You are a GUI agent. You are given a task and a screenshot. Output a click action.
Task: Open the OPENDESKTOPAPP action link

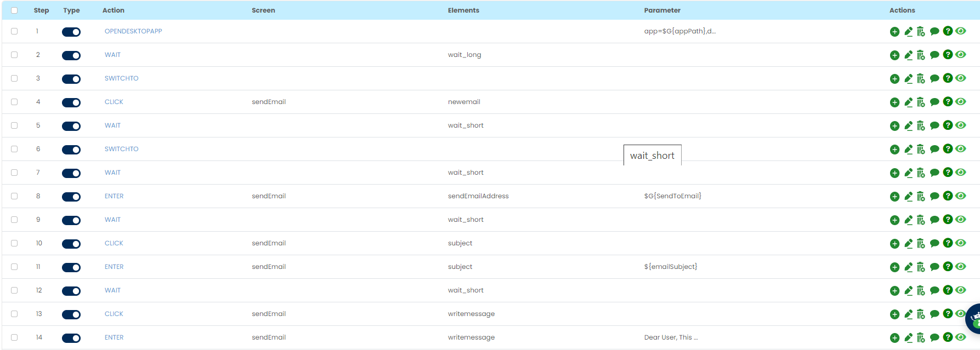(133, 31)
